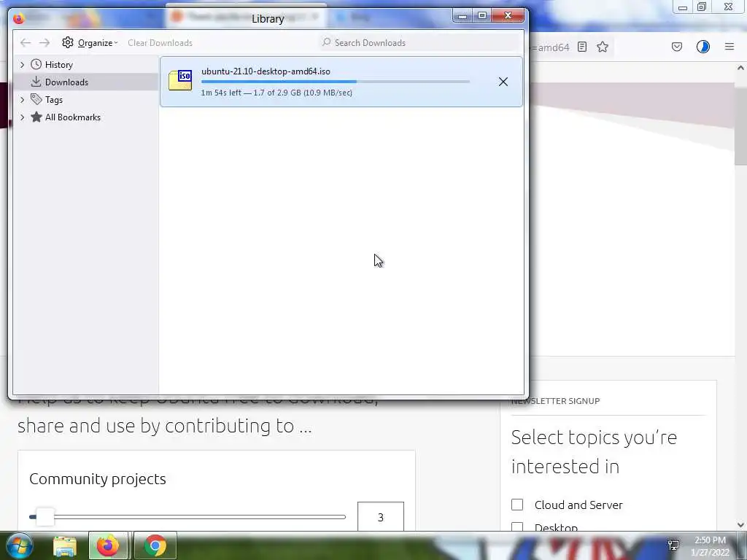Click the Community projects value box
This screenshot has height=560, width=747.
(x=381, y=517)
